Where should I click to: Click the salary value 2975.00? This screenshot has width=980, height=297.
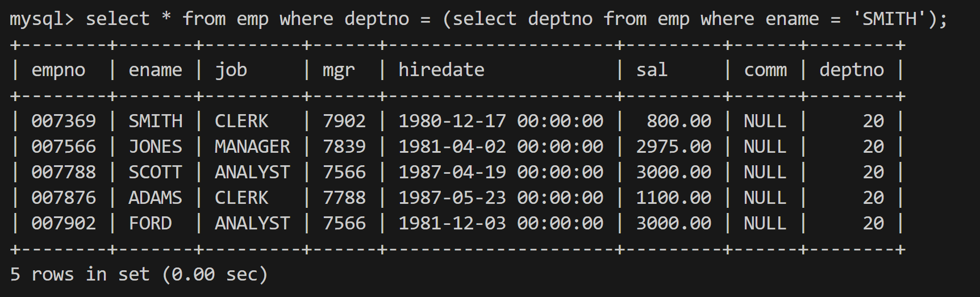(x=673, y=147)
